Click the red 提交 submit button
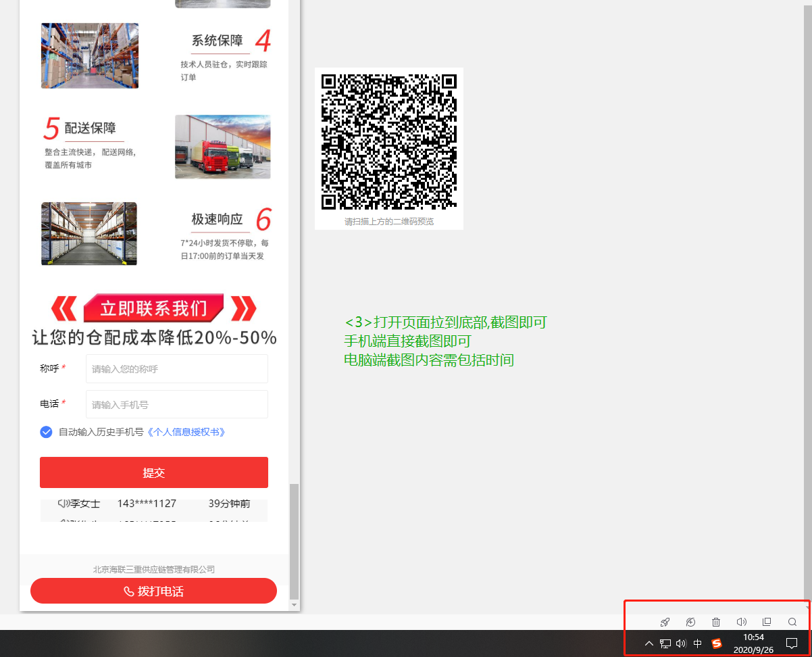This screenshot has width=812, height=657. (x=154, y=472)
